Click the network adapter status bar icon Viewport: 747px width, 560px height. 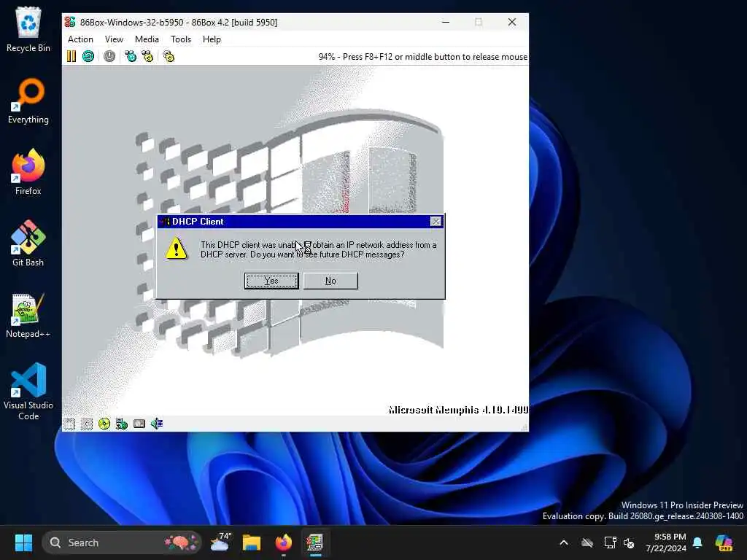122,424
